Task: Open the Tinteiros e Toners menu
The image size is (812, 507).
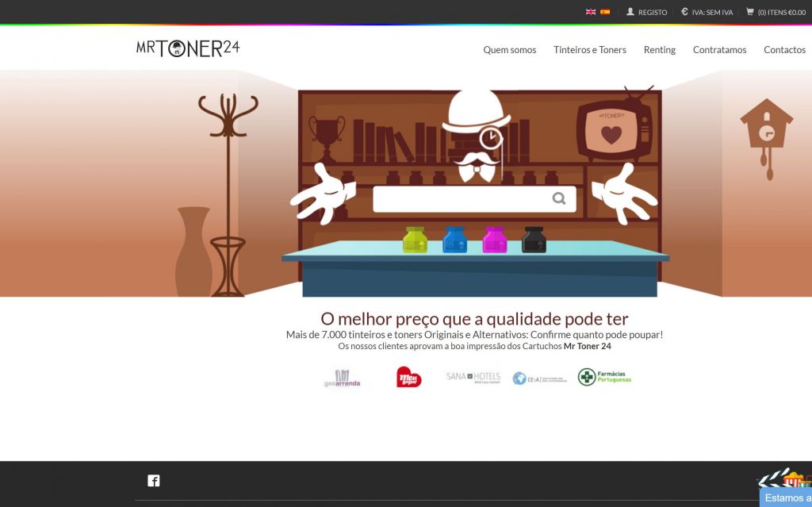Action: click(x=590, y=49)
